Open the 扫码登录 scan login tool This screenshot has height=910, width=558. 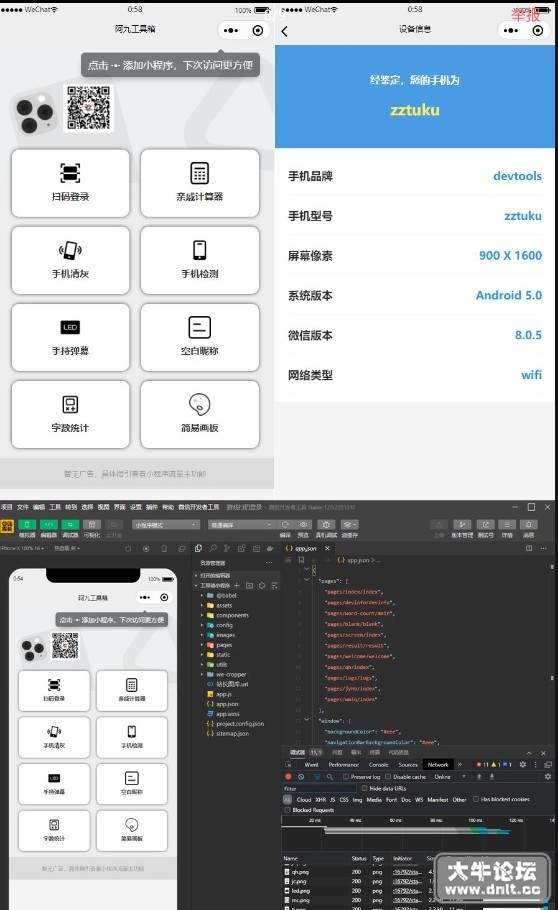[x=70, y=183]
